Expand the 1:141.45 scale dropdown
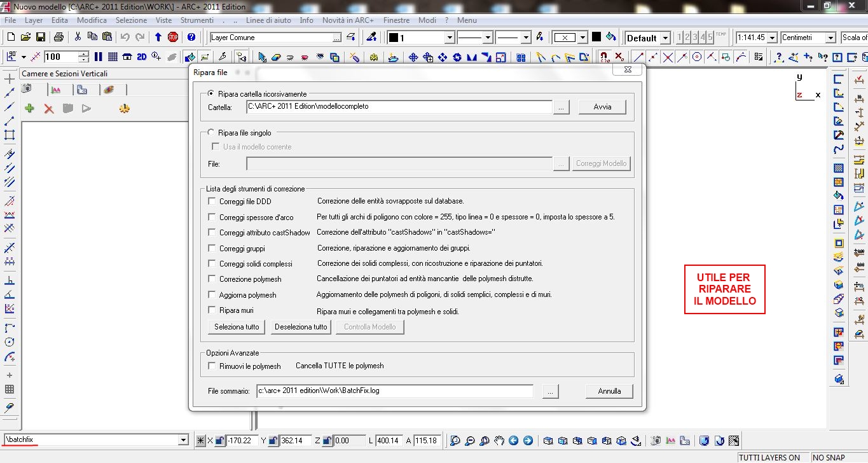 click(x=772, y=38)
